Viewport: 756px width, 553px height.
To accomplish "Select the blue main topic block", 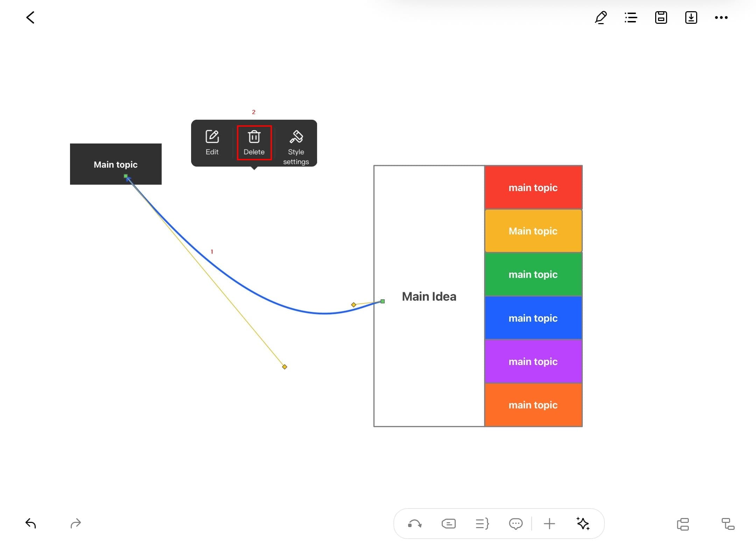I will point(533,318).
